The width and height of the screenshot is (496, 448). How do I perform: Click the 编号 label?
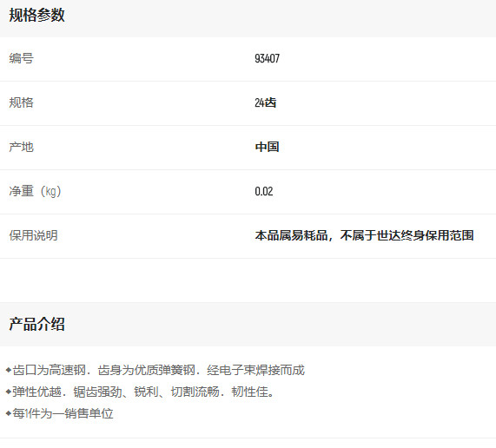coord(21,58)
